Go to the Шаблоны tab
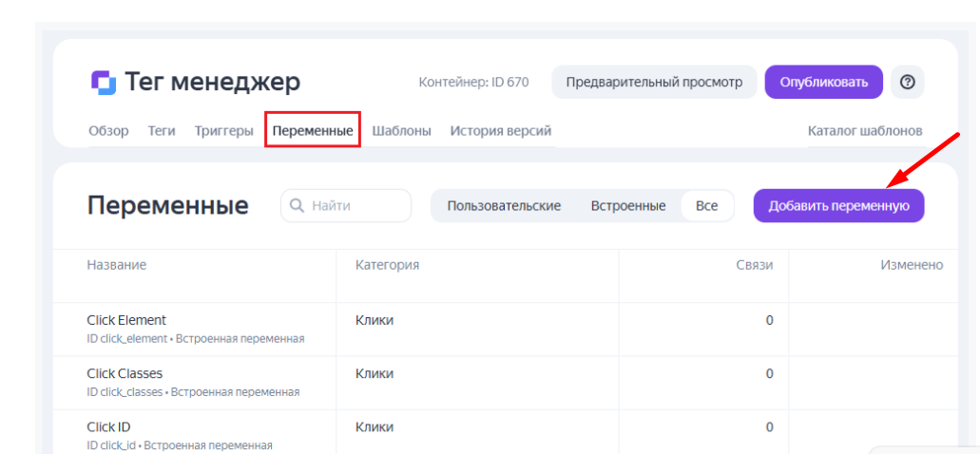Image resolution: width=980 pixels, height=454 pixels. 402,131
